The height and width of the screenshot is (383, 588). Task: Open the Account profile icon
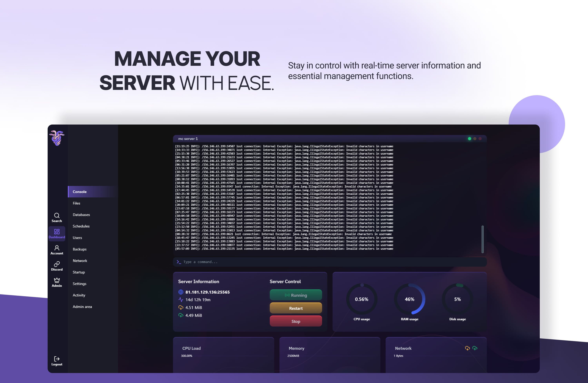pos(57,248)
